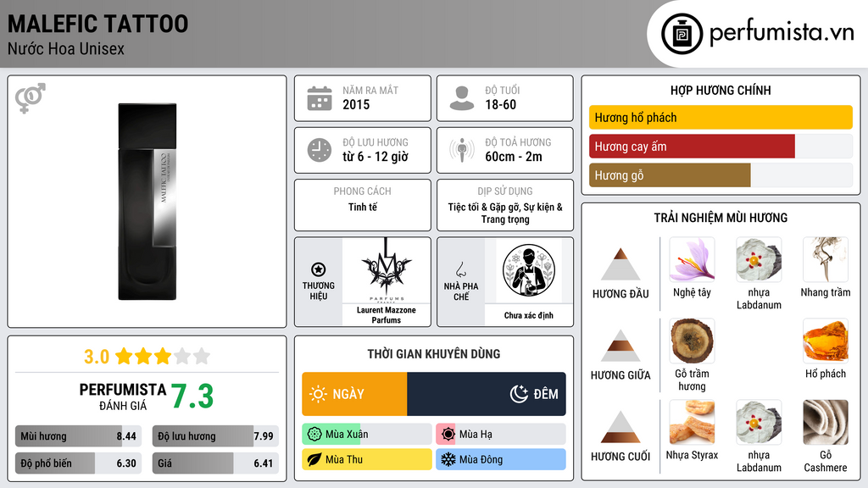The width and height of the screenshot is (868, 488).
Task: Click the Độ phổ biến 6.30 rating bar
Action: [78, 463]
